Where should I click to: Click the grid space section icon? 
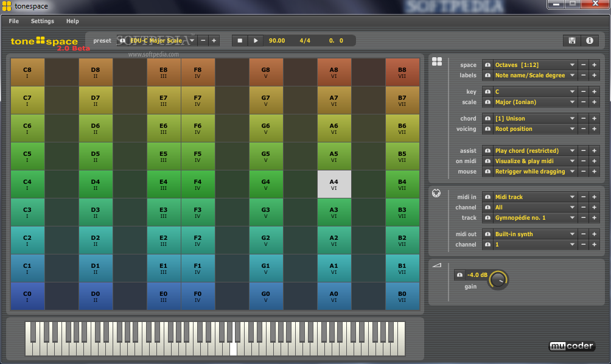click(437, 61)
